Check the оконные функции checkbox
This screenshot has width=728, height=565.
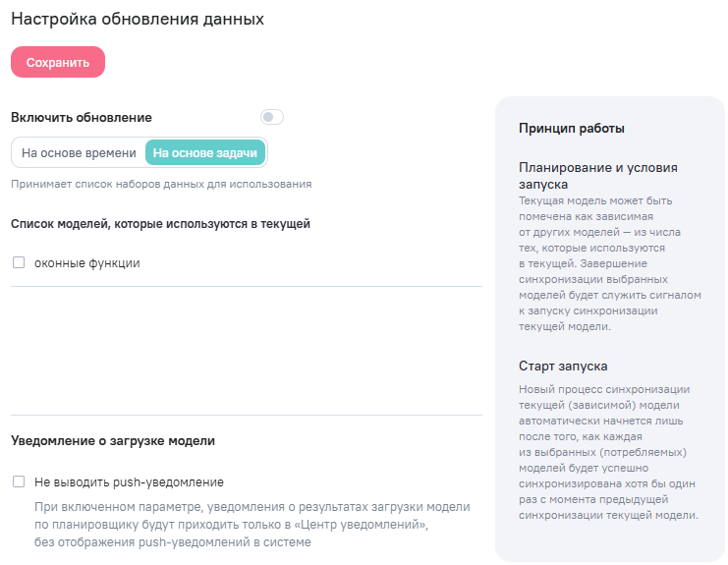[x=18, y=262]
